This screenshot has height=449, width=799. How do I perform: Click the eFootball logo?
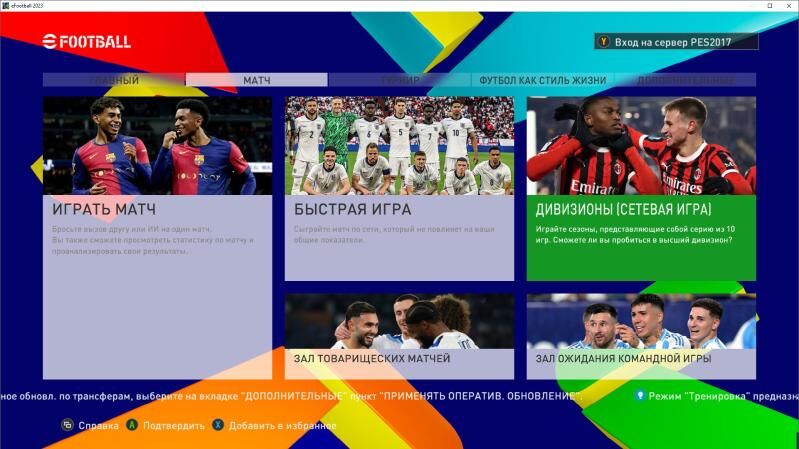pos(87,41)
